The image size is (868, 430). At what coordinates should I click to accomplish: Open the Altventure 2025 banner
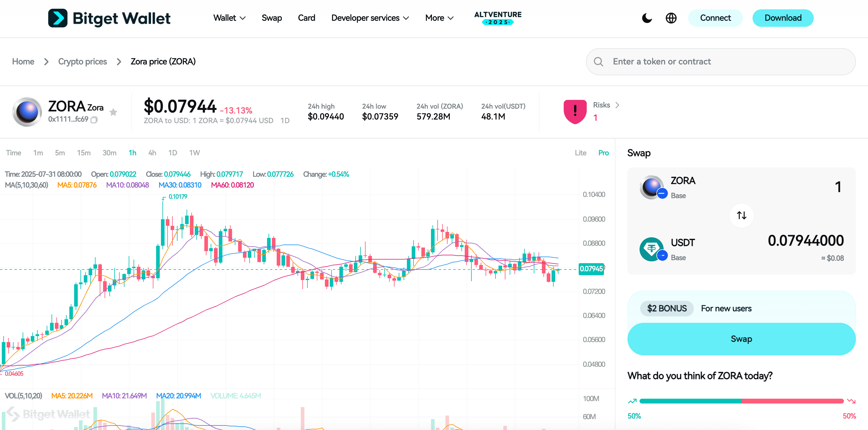click(498, 18)
